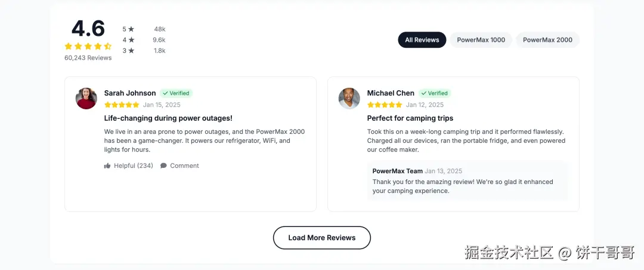The height and width of the screenshot is (270, 644).
Task: Select the 5-star rating breakdown row
Action: [x=144, y=29]
